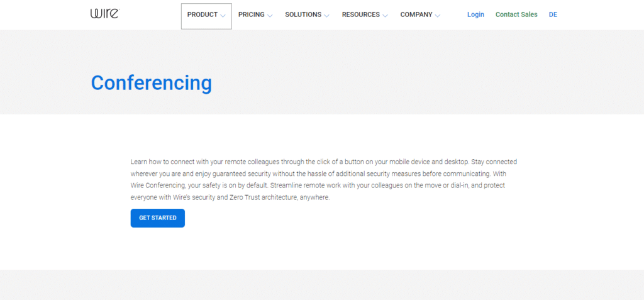Open the RESOURCES menu

(360, 14)
